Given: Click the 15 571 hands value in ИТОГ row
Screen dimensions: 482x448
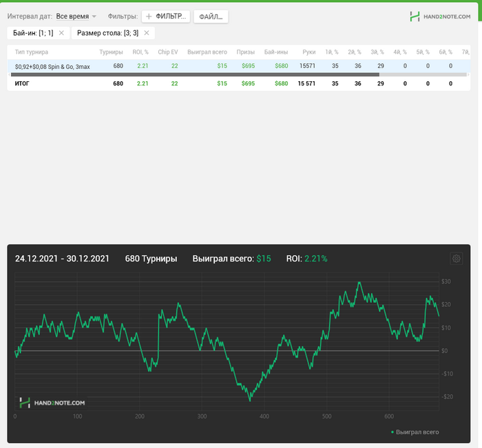Looking at the screenshot, I should [x=306, y=83].
